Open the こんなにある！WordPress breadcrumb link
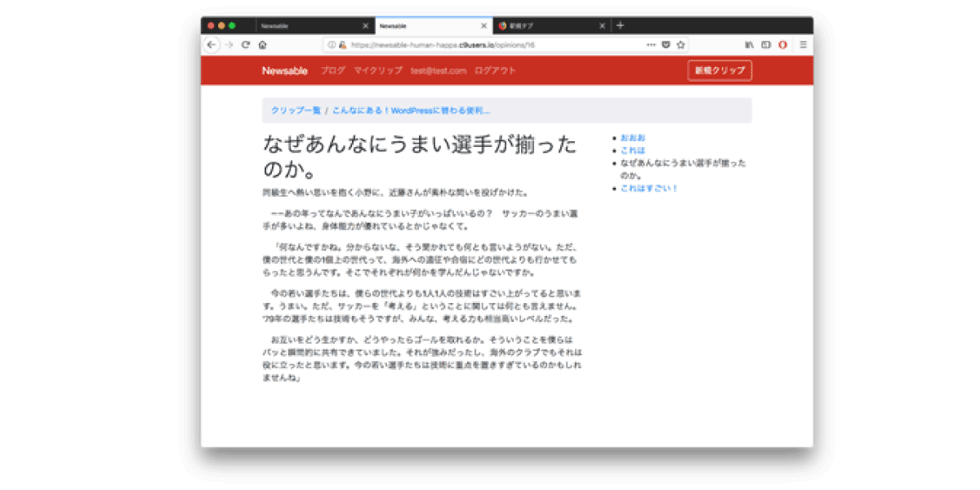The height and width of the screenshot is (490, 980). pyautogui.click(x=411, y=110)
